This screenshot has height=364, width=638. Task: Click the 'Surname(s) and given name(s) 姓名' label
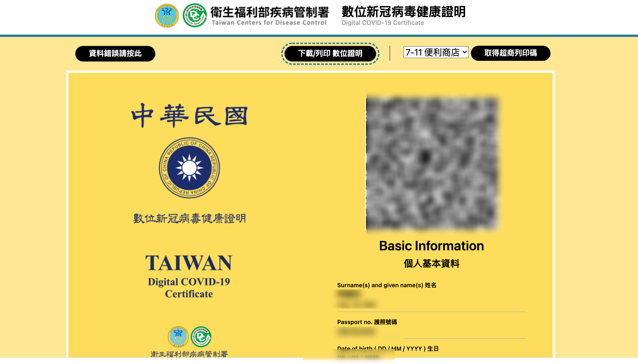click(x=387, y=285)
